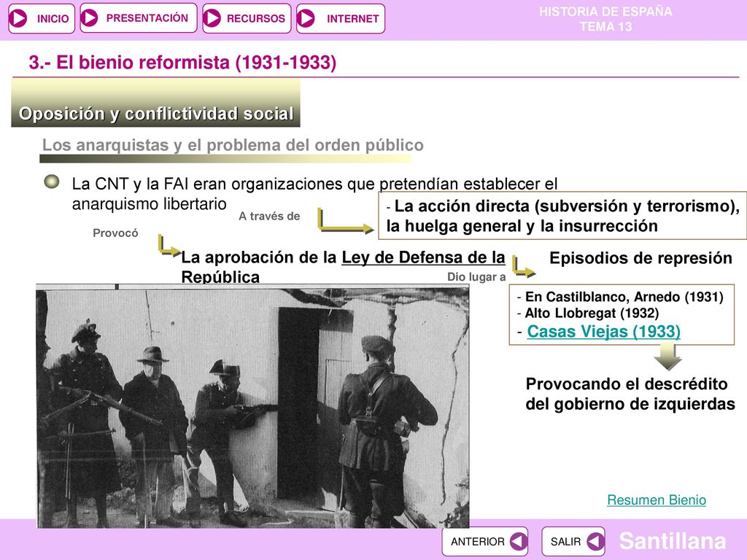Follow the Resumen Bienio link
Image resolution: width=747 pixels, height=560 pixels.
(657, 500)
